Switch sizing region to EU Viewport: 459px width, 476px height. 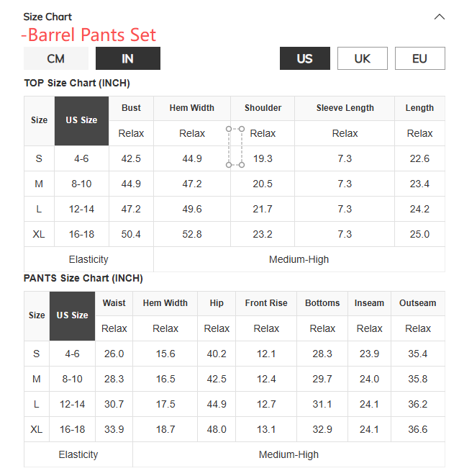[419, 58]
